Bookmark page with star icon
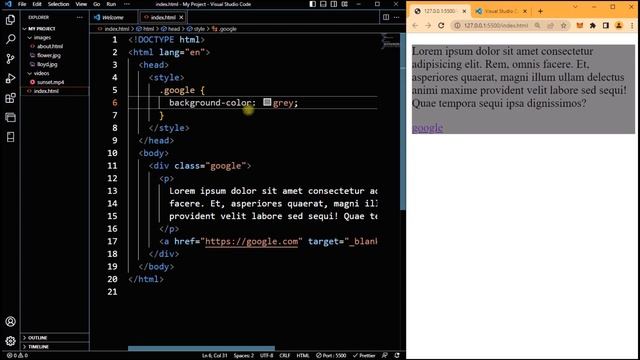This screenshot has height=360, width=640. [564, 25]
